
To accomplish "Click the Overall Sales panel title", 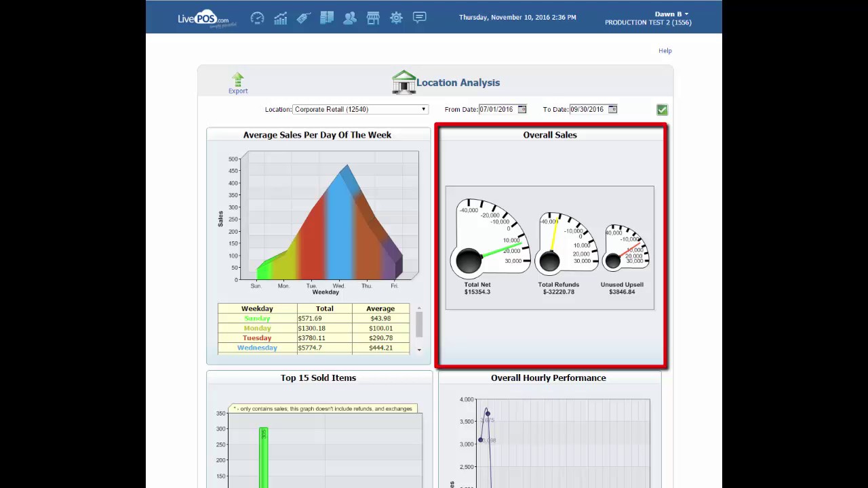I will click(550, 135).
